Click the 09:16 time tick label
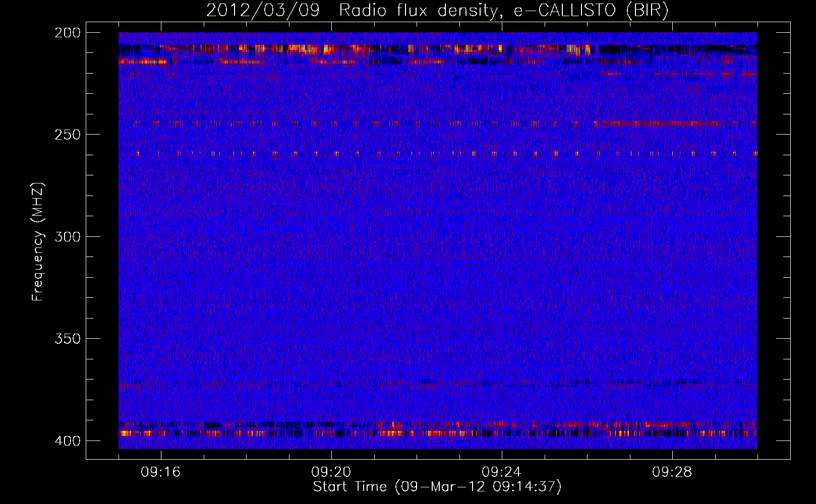This screenshot has height=504, width=816. point(161,472)
